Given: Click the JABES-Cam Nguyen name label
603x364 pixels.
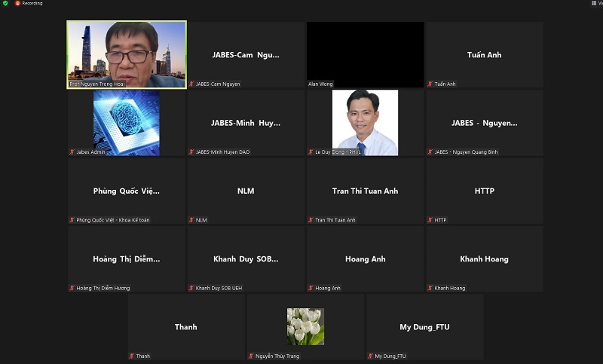Looking at the screenshot, I should (218, 84).
